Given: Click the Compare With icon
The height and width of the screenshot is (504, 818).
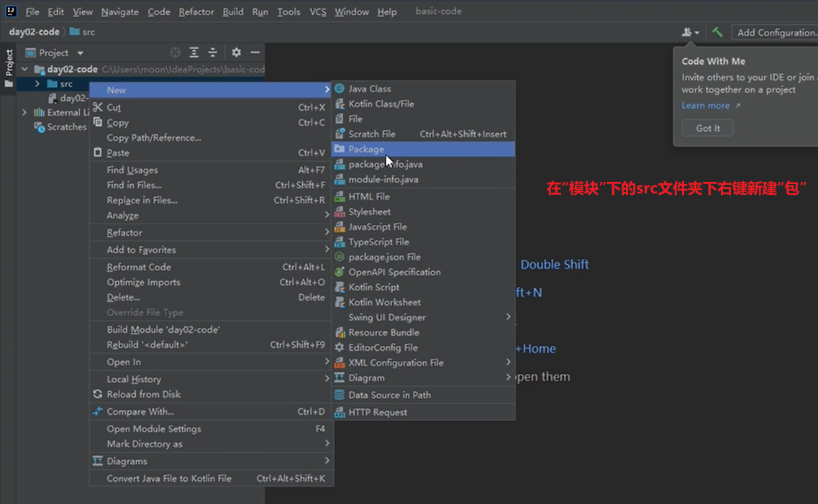Looking at the screenshot, I should click(x=98, y=412).
